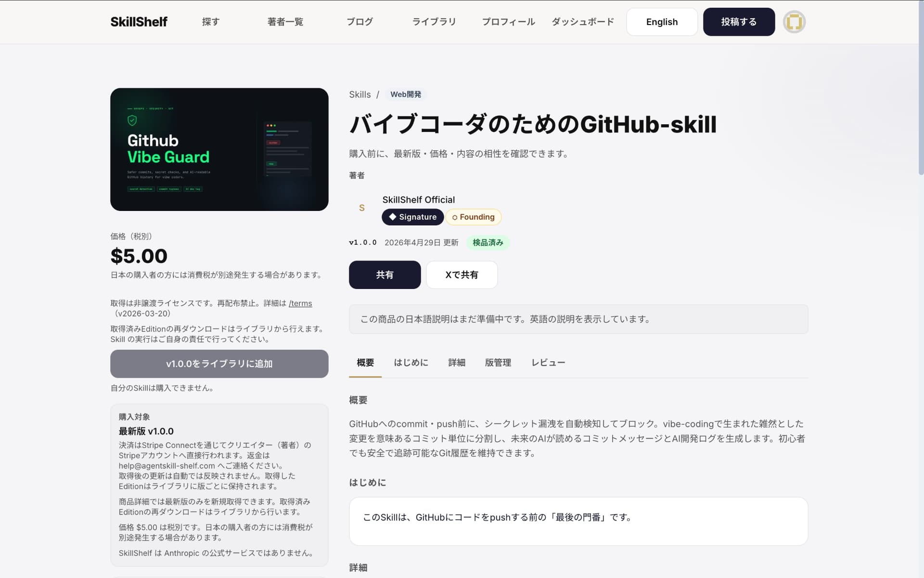The height and width of the screenshot is (578, 924).
Task: Click the dark 共有 share button
Action: pos(385,275)
